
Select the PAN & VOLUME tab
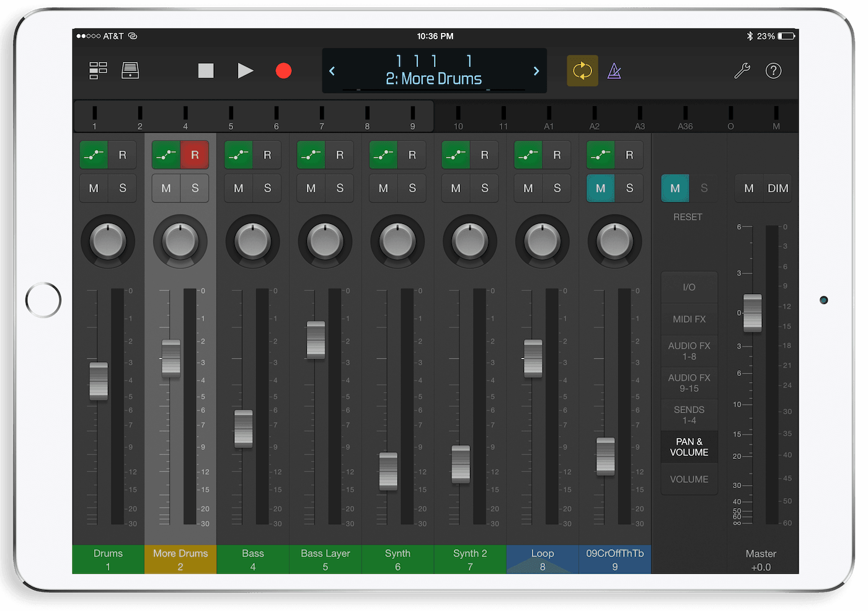[689, 447]
